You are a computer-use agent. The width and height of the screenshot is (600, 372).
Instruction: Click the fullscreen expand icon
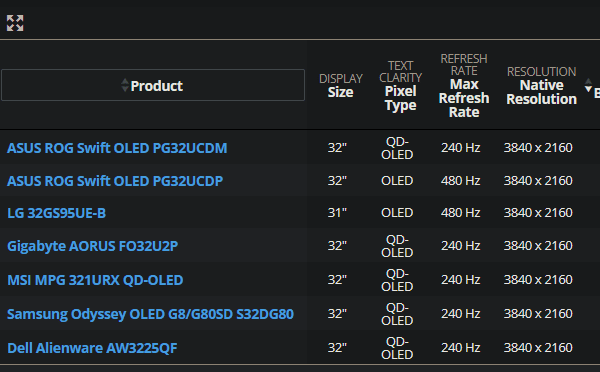[15, 23]
